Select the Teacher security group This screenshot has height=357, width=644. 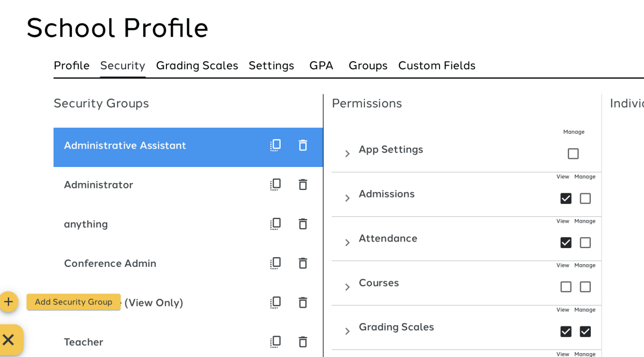coord(83,342)
